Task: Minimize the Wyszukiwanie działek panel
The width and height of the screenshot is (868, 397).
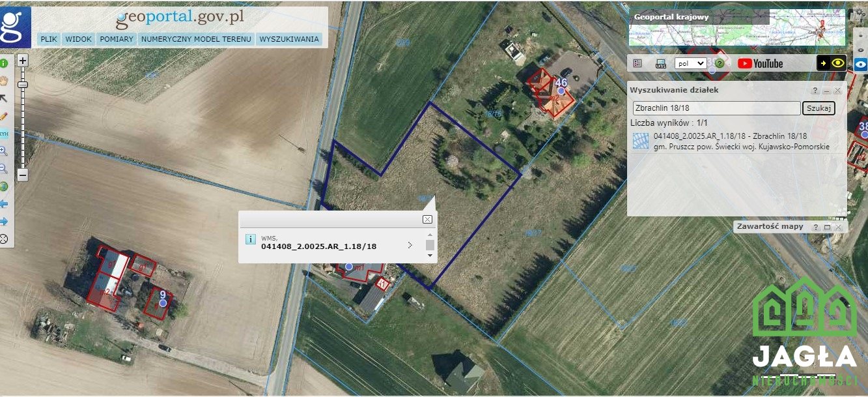Action: 826,91
